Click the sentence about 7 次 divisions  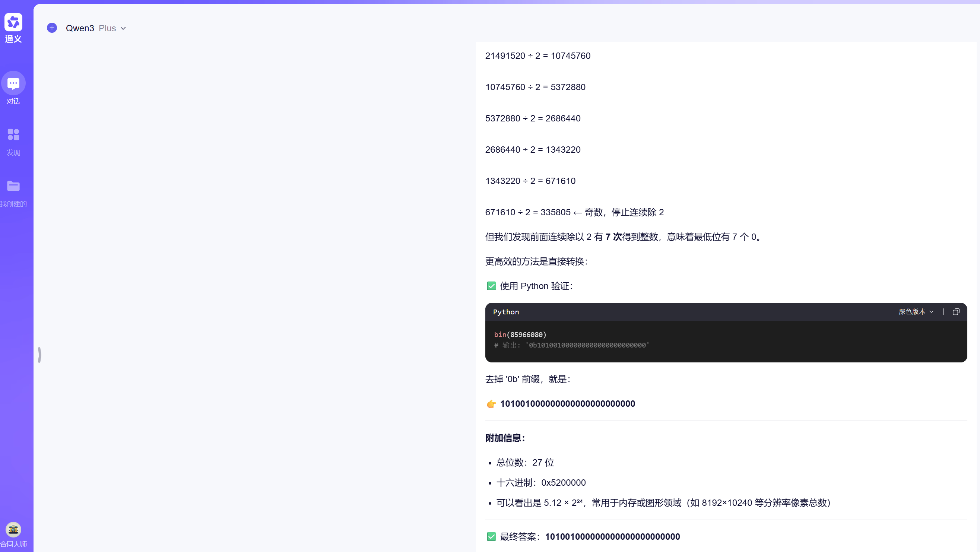pyautogui.click(x=624, y=237)
